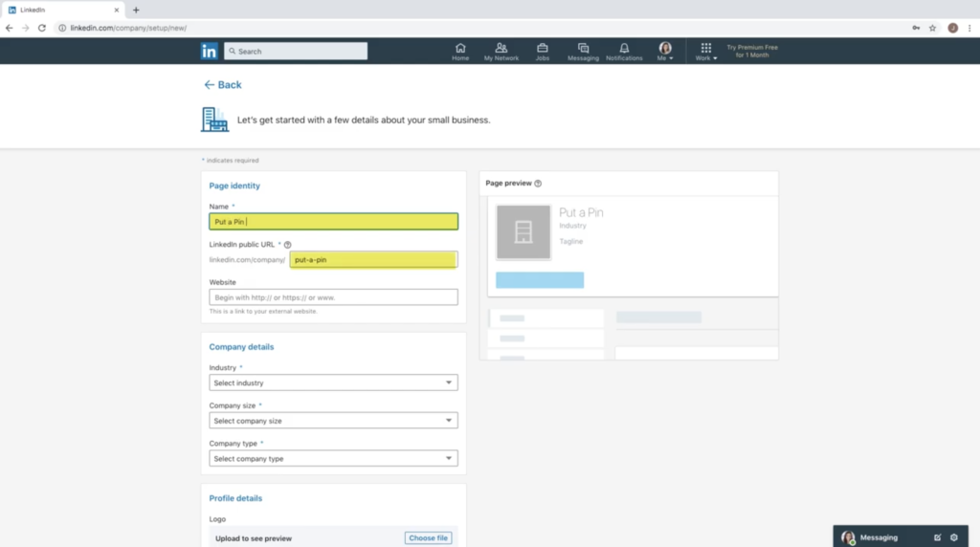Click the password key icon in address bar
Viewport: 980px width, 547px height.
[916, 28]
